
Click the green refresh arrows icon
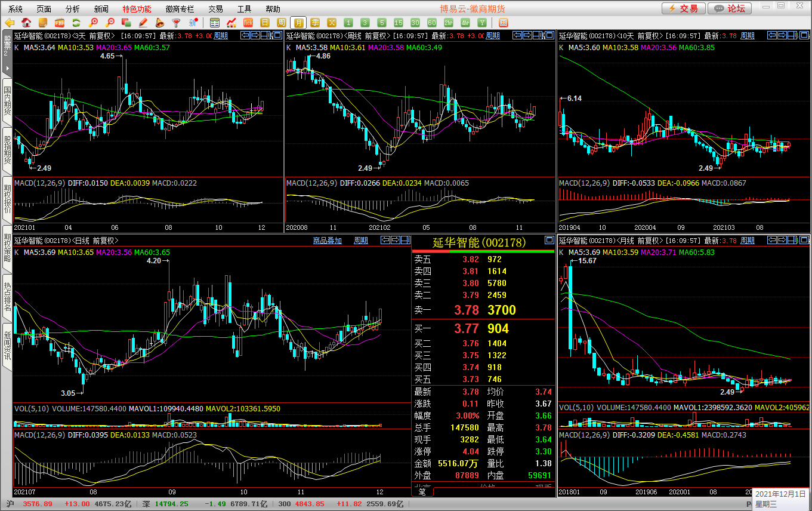point(76,23)
